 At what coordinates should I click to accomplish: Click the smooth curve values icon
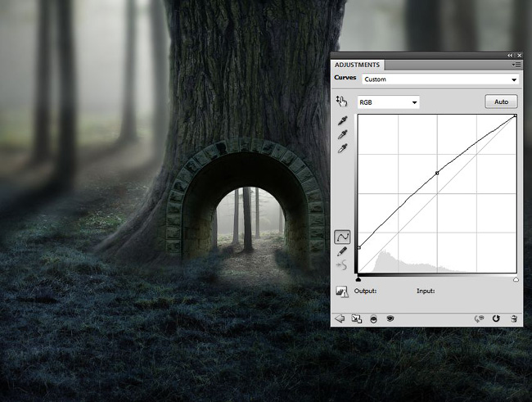[x=341, y=265]
